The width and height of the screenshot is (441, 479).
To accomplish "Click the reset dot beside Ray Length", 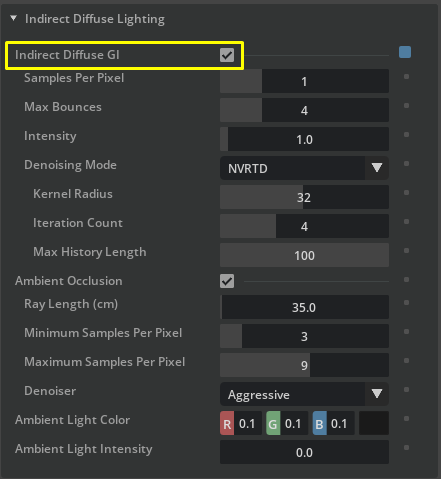I will point(406,303).
